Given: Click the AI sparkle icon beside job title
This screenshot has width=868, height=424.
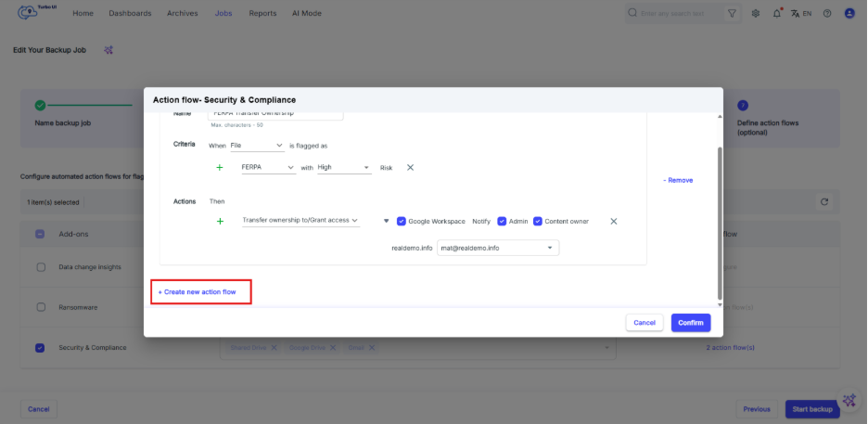Looking at the screenshot, I should [x=108, y=50].
